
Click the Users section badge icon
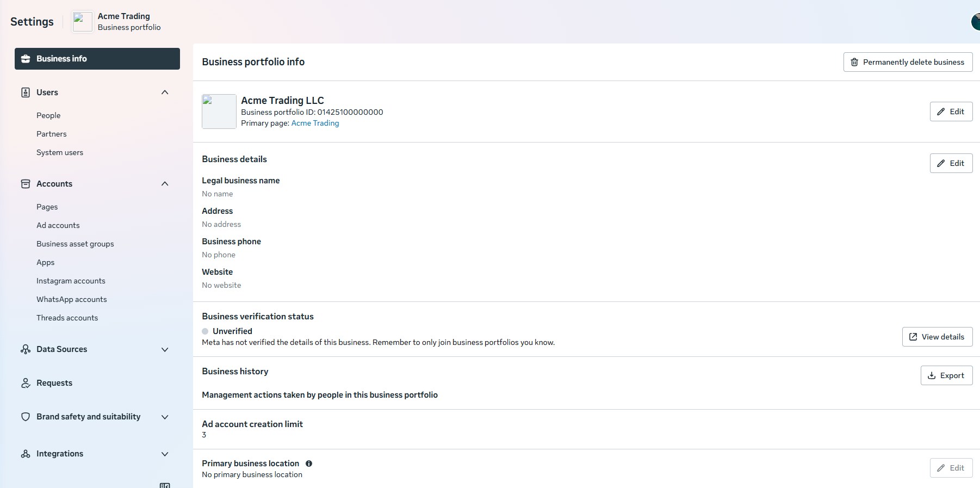click(x=26, y=92)
